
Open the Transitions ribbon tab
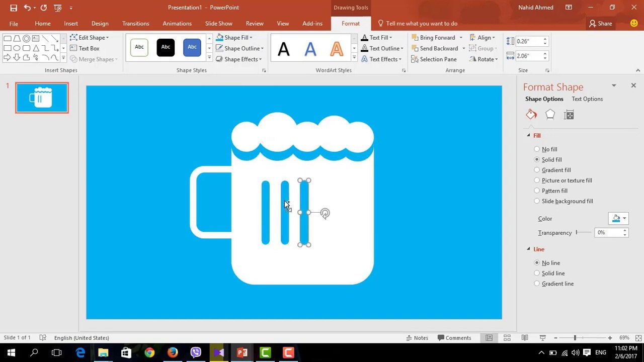tap(135, 24)
